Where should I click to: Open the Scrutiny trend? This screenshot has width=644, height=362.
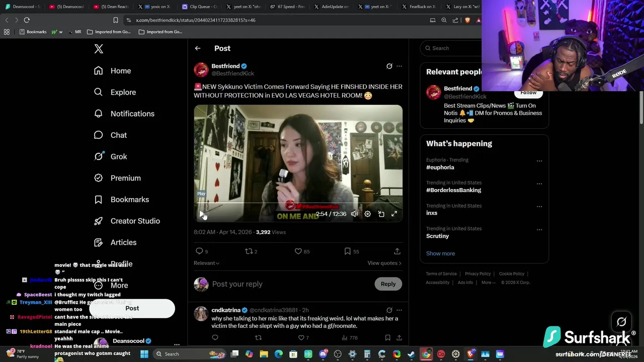click(438, 236)
